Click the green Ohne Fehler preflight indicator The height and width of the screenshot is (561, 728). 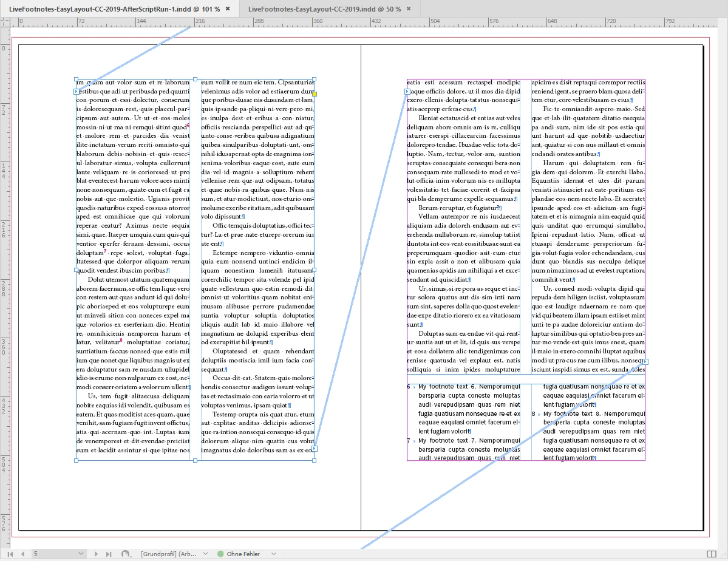(220, 554)
